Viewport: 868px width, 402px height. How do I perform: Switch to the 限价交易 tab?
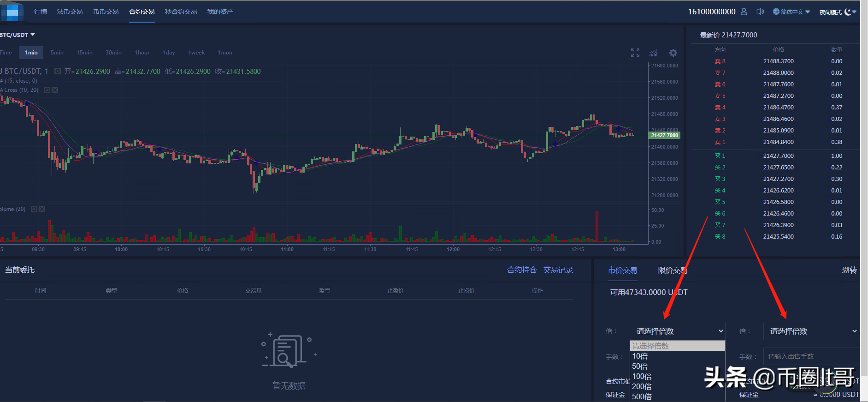tap(673, 270)
